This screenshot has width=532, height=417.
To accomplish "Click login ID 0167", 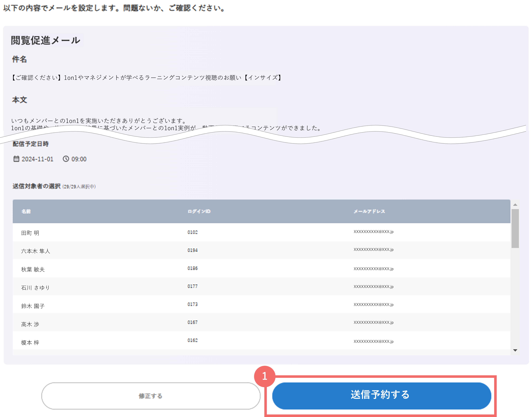I will pyautogui.click(x=193, y=322).
